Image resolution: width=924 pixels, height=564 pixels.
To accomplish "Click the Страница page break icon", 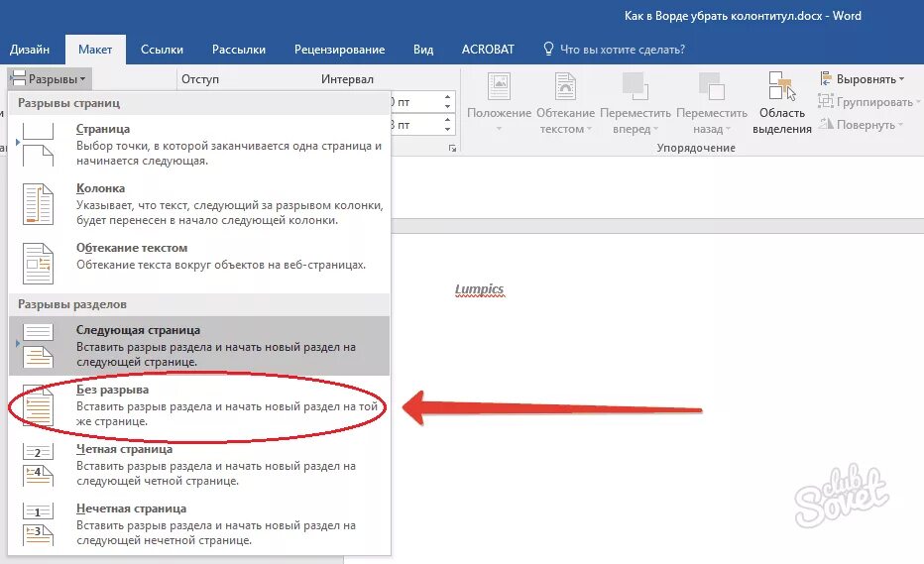I will click(x=38, y=145).
